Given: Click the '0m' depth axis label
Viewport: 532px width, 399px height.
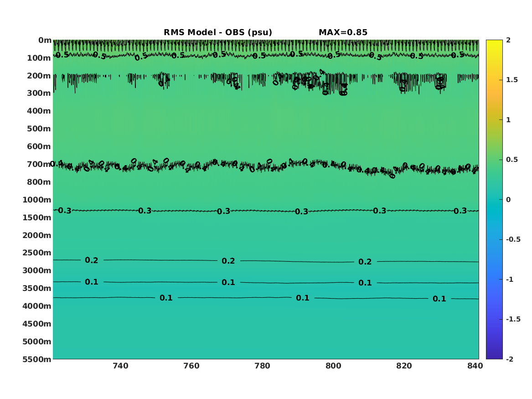Looking at the screenshot, I should (45, 41).
